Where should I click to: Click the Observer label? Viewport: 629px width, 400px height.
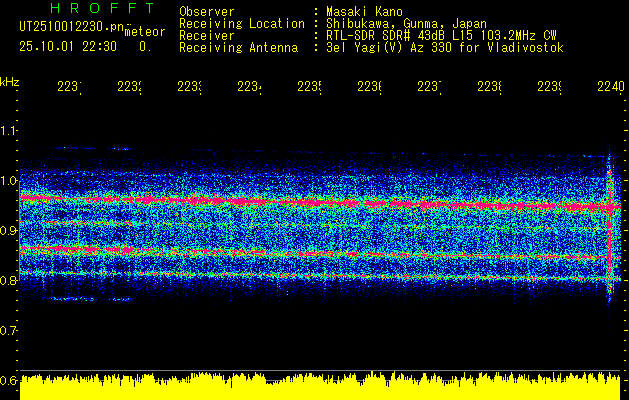207,12
